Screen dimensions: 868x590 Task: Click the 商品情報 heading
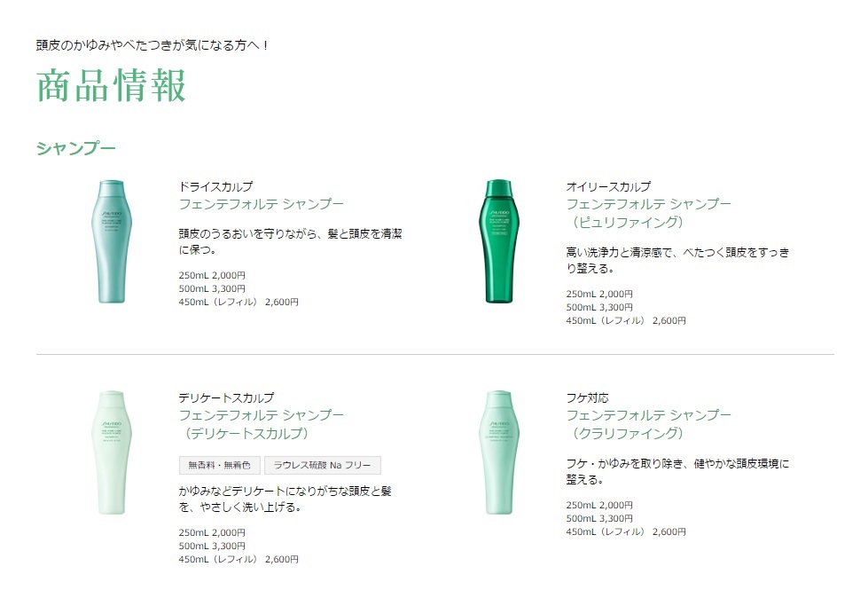tap(111, 86)
